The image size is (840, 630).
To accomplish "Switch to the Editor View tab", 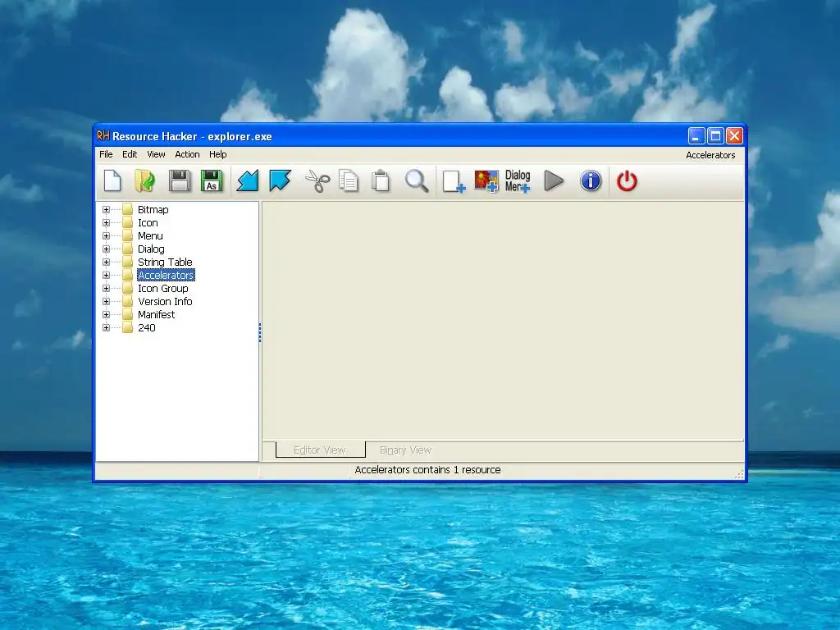I will pos(320,450).
